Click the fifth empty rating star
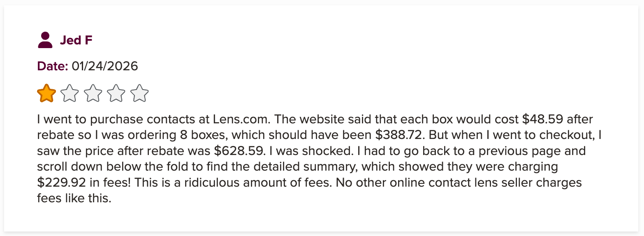This screenshot has height=236, width=644. (x=139, y=93)
